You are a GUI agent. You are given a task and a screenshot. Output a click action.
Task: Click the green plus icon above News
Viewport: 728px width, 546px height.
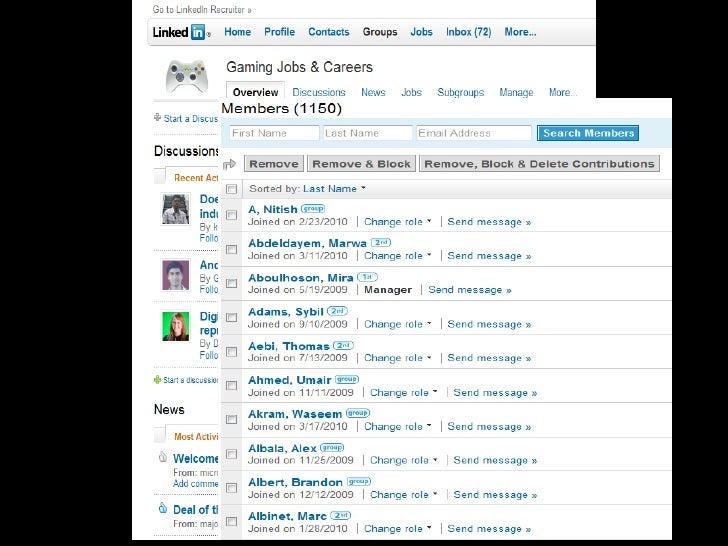tap(157, 379)
